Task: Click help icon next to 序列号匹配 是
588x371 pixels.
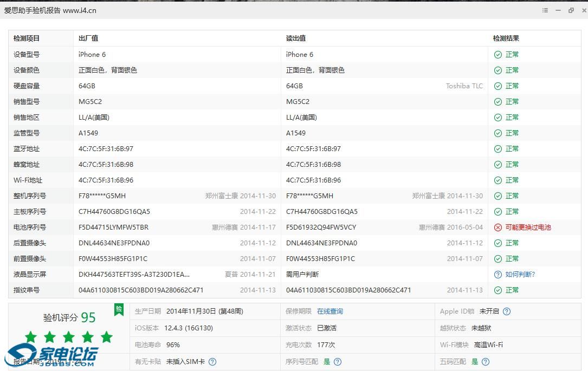Action: (x=338, y=362)
